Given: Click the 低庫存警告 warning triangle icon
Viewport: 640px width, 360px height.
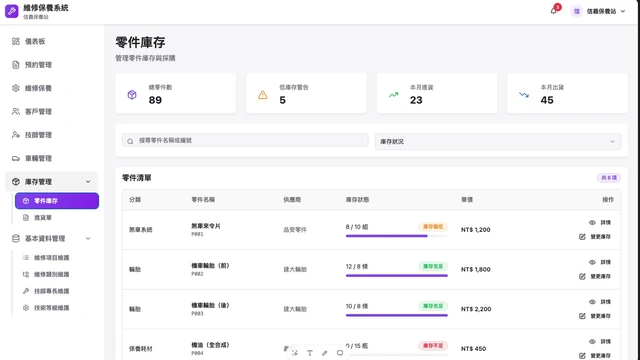Looking at the screenshot, I should [262, 95].
